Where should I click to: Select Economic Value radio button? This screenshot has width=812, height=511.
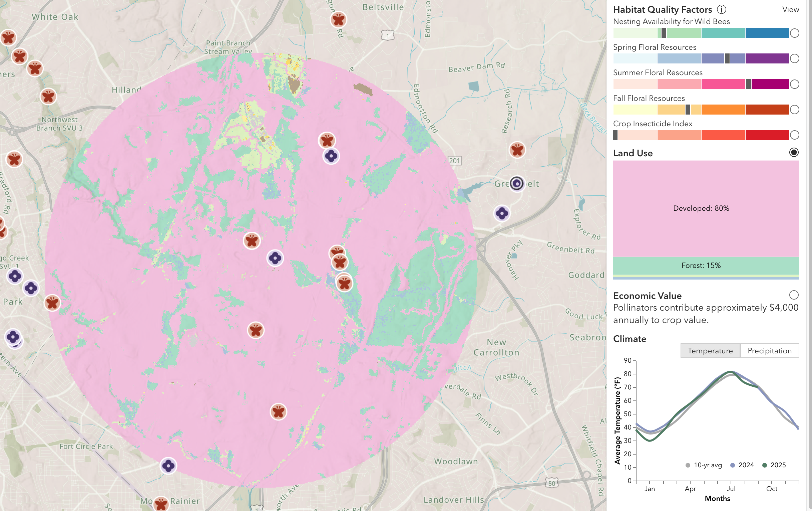tap(794, 295)
